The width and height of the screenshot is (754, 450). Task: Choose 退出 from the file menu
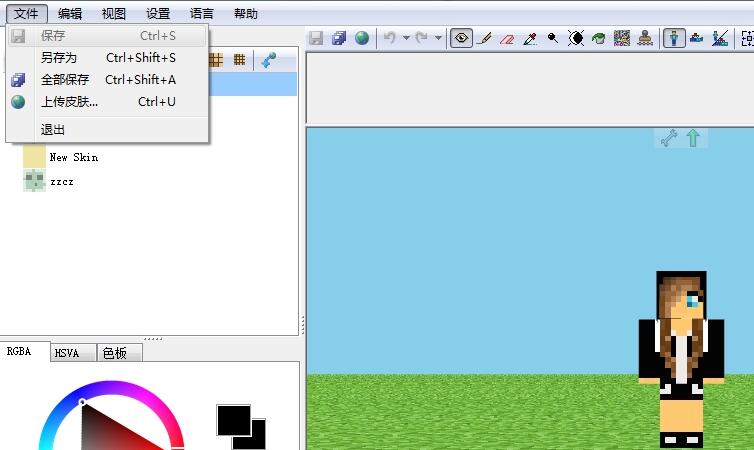coord(108,129)
